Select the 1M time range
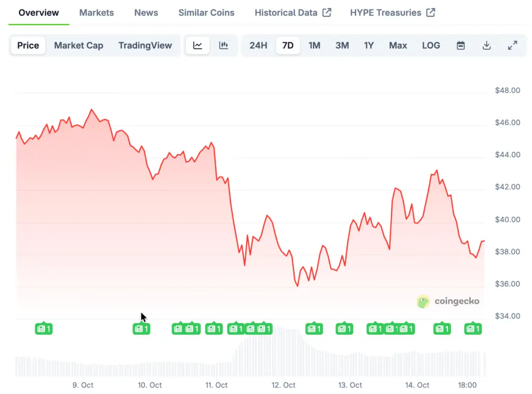Viewport: 532px width, 394px height. [x=314, y=45]
